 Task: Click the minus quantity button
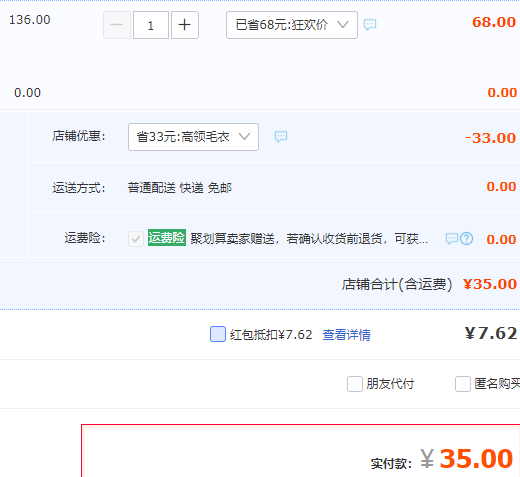click(117, 25)
